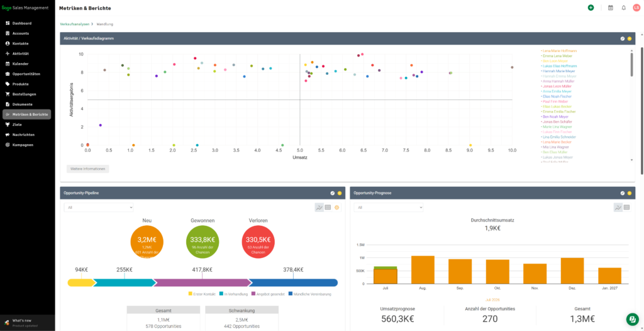Toggle Emma Lena Weber series in legend
Screen dimensions: 644x331
point(556,56)
